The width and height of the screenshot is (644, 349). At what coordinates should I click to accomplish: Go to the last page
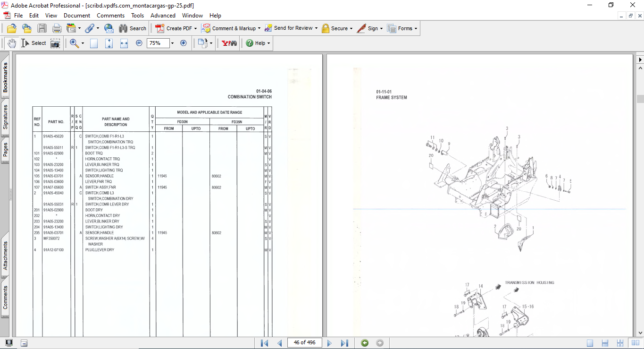[344, 343]
